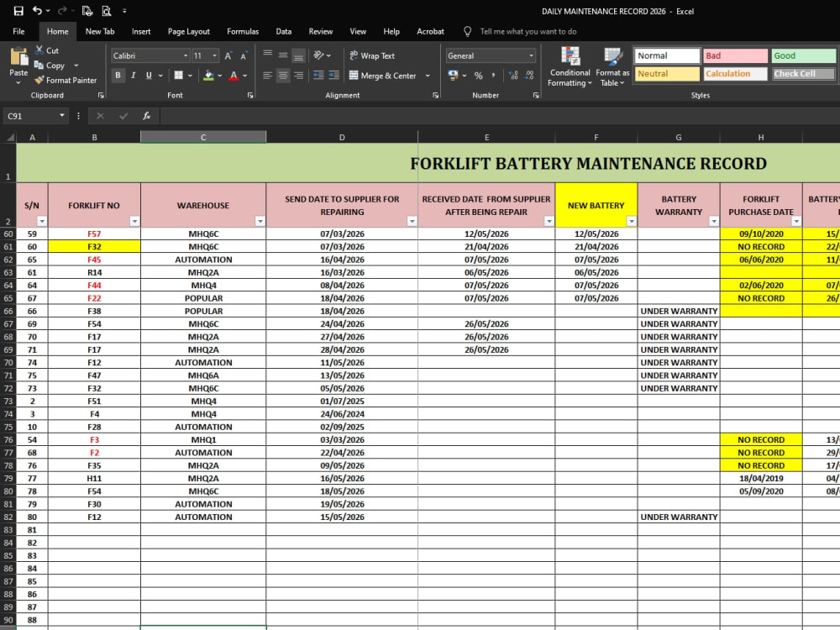Activate the Format Painter
Image resolution: width=840 pixels, height=630 pixels.
(66, 81)
